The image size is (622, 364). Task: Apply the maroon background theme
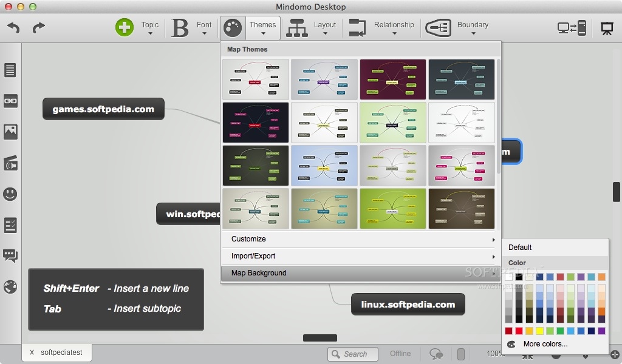tap(393, 79)
